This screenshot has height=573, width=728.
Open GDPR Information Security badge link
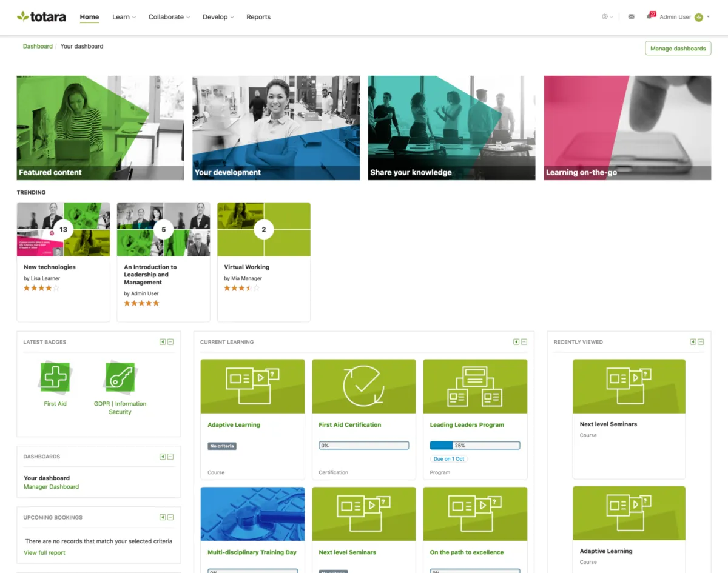click(x=120, y=407)
